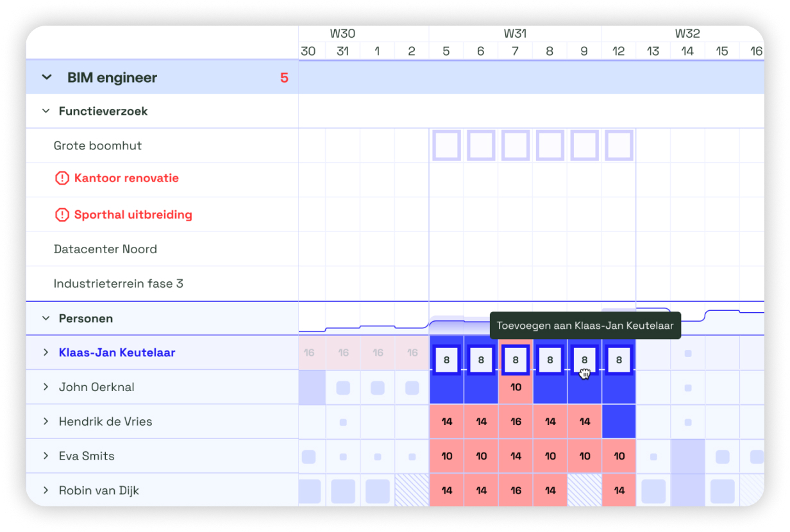Click Eva Smits 10 cell on day 12

619,456
